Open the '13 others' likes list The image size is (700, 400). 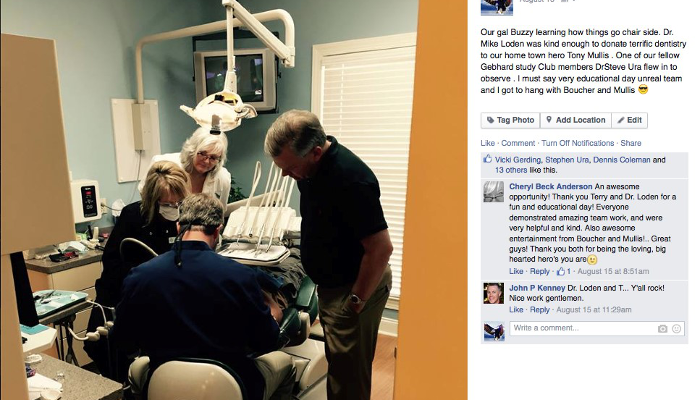(511, 170)
